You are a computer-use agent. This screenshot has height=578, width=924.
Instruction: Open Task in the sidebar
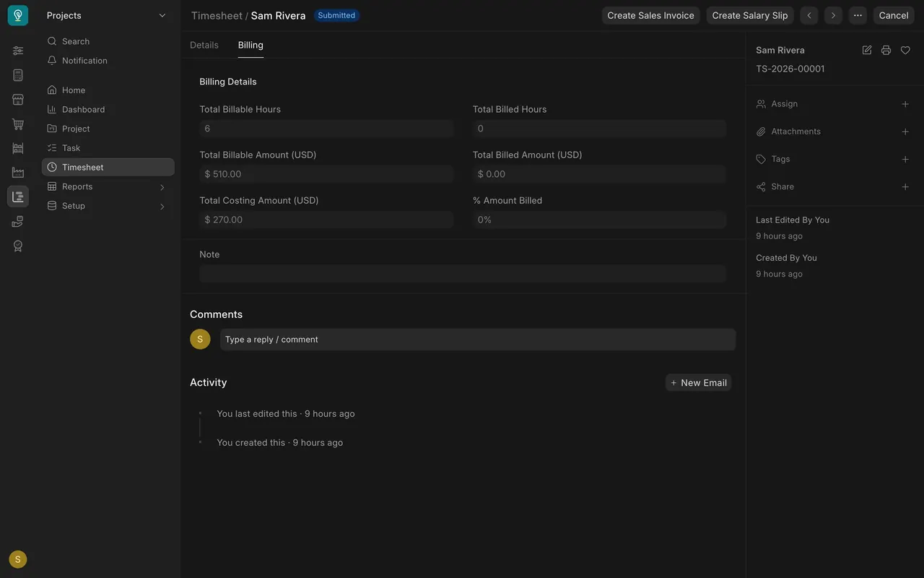pyautogui.click(x=108, y=148)
